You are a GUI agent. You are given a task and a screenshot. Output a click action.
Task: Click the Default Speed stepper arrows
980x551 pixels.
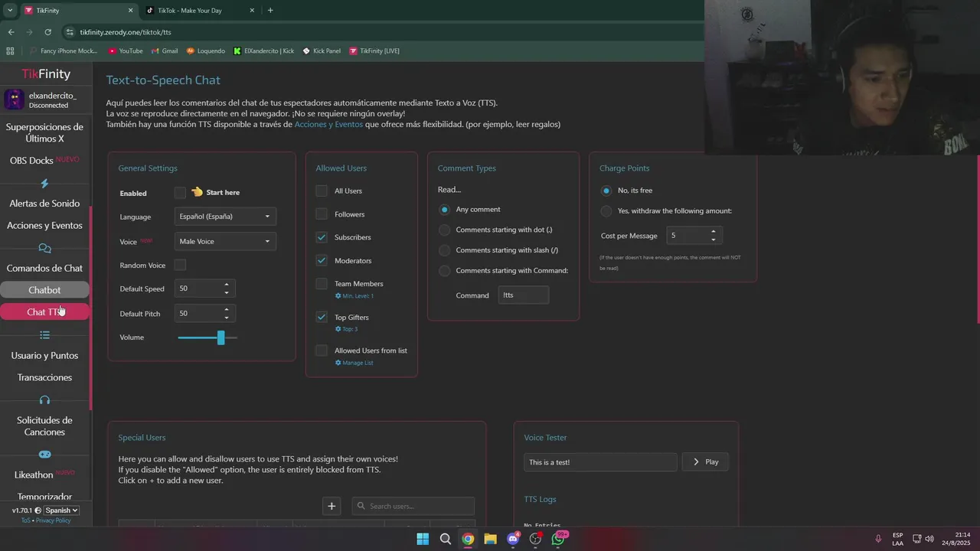227,289
